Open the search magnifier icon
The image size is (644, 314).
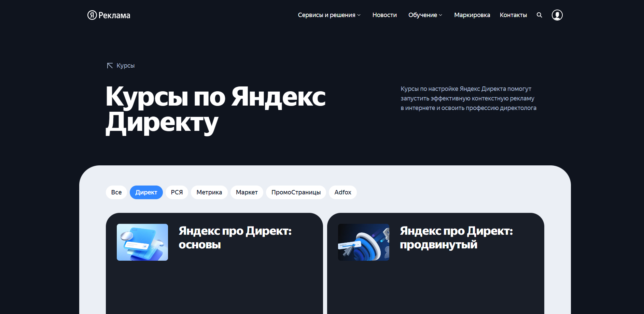point(540,15)
